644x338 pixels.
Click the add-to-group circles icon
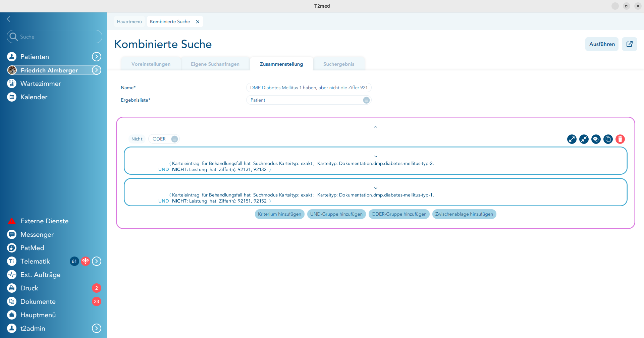click(x=596, y=139)
